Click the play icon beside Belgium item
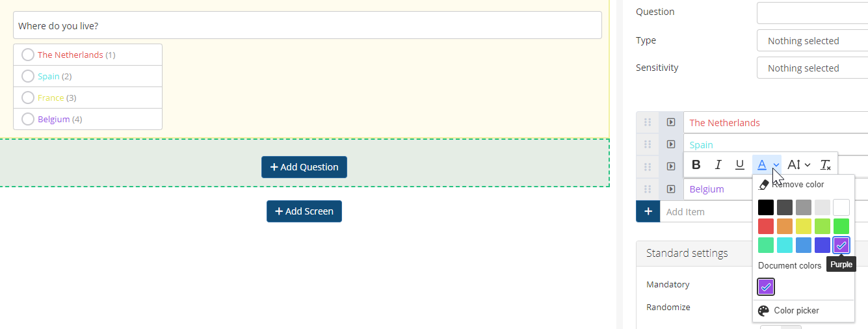The width and height of the screenshot is (868, 329). 671,189
